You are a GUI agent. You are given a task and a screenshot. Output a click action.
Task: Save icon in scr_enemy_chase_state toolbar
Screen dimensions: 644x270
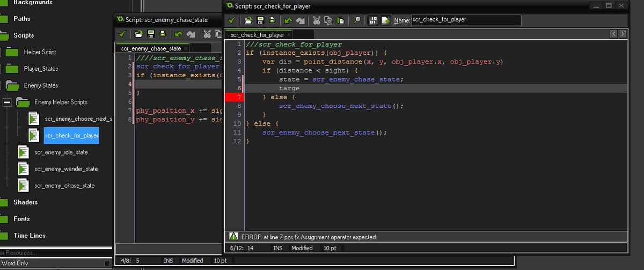[x=150, y=34]
